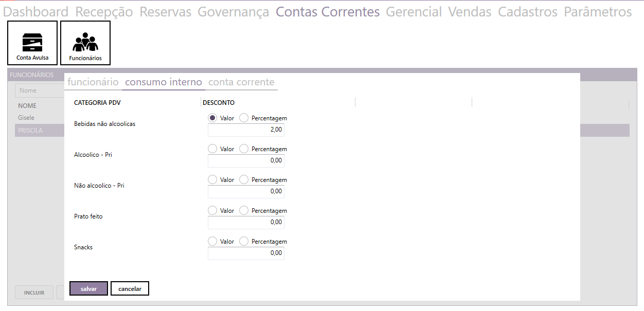
Task: Select Gisele in the employee list
Action: [26, 118]
